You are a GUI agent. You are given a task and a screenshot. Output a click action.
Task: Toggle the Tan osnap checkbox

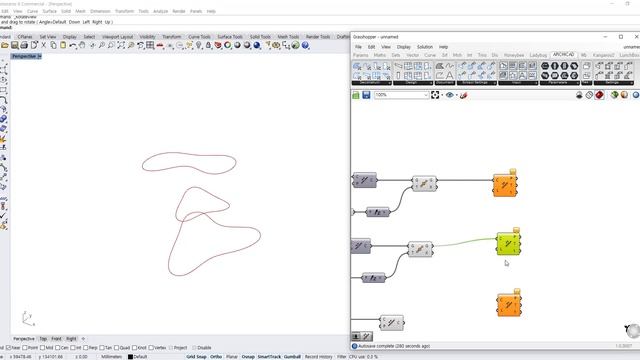[x=102, y=348]
